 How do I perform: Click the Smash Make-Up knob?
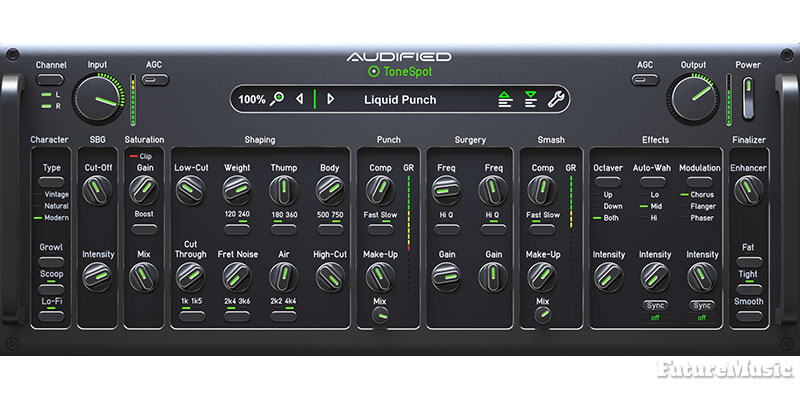542,277
